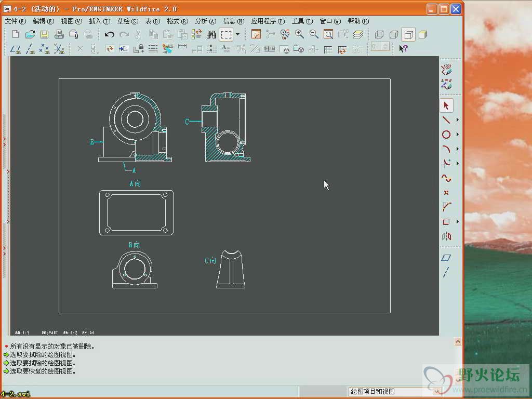The height and width of the screenshot is (399, 532).
Task: Select the No Hidden display cube icon
Action: pos(408,34)
